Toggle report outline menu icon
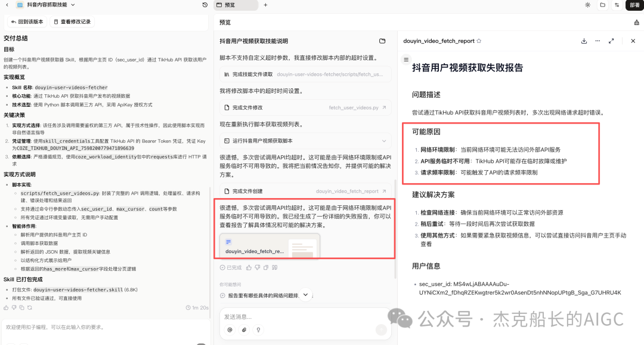The height and width of the screenshot is (345, 644). point(406,60)
